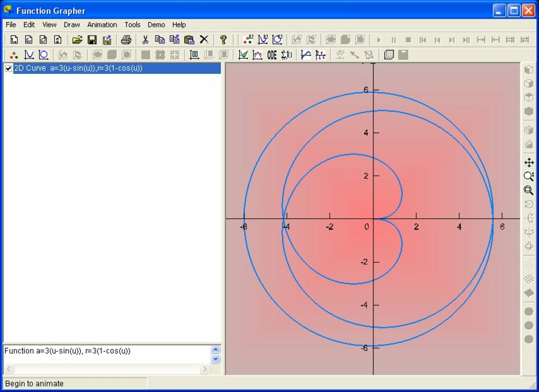The height and width of the screenshot is (392, 539).
Task: Close the Function Grapher window
Action: (528, 11)
